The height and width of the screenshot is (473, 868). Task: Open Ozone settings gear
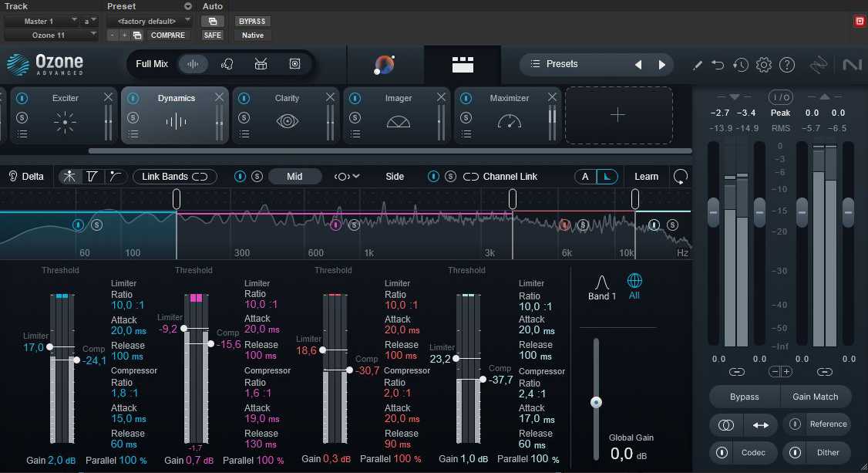pos(763,65)
